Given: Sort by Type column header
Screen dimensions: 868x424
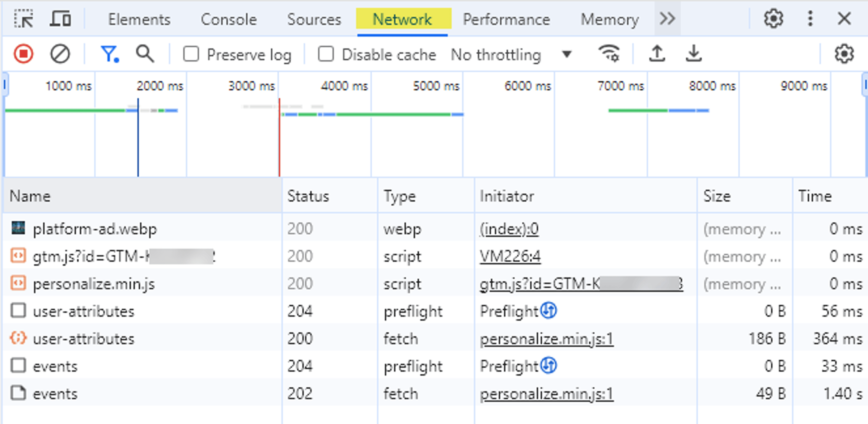Looking at the screenshot, I should pos(426,196).
